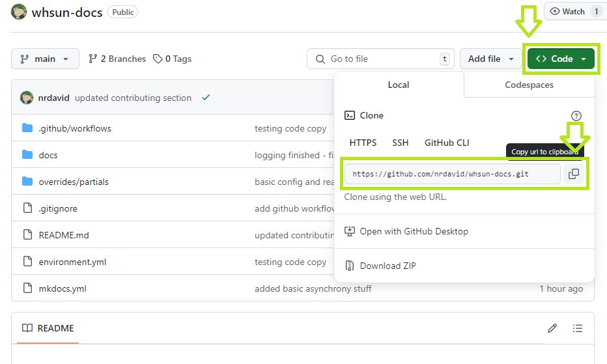This screenshot has height=364, width=607.
Task: Select the GitHub CLI clone option
Action: click(447, 143)
